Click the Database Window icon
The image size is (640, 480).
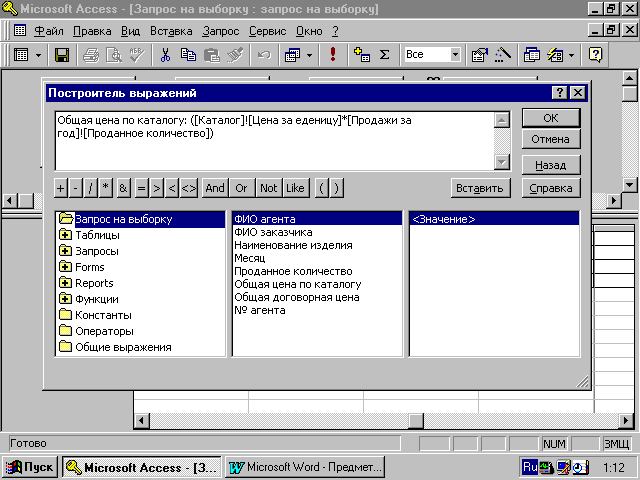coord(531,55)
